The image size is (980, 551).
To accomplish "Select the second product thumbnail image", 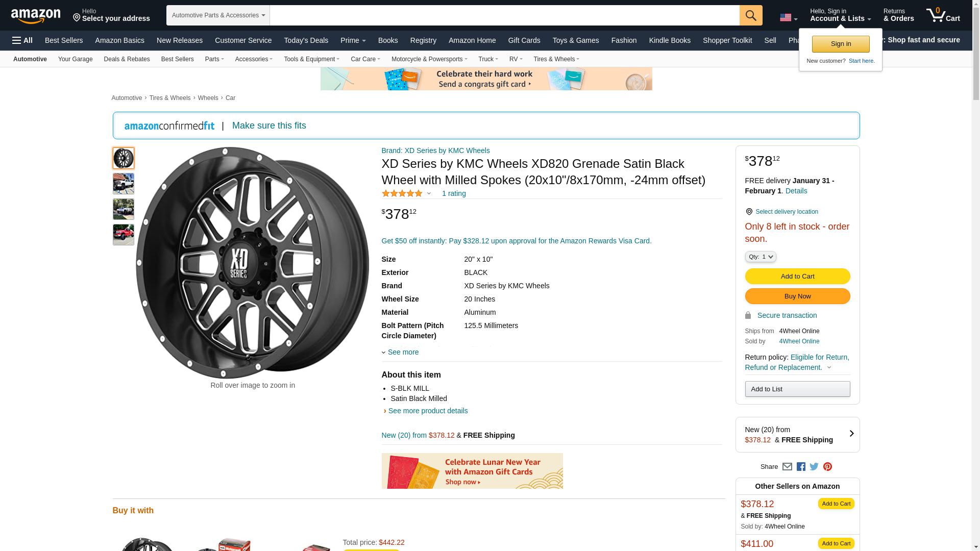I will (x=124, y=184).
